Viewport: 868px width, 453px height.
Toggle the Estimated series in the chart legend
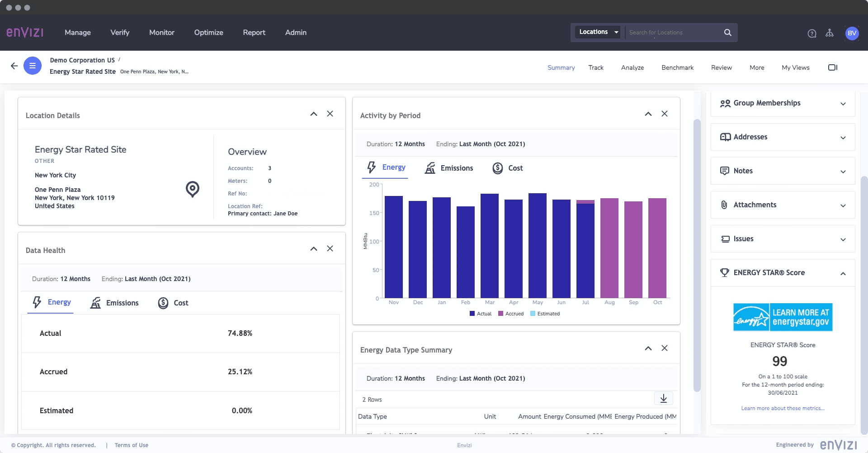(x=545, y=313)
